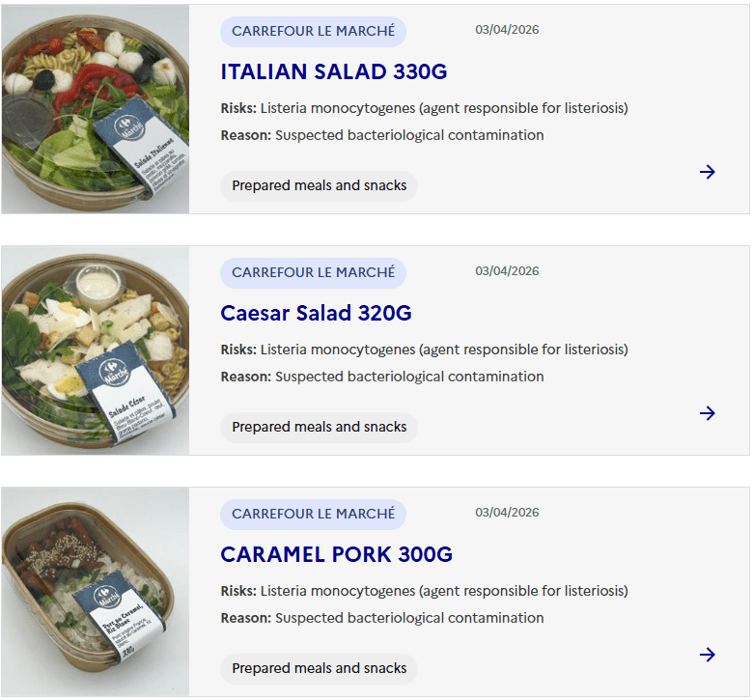753x700 pixels.
Task: Click Prepared meals and snacks tag under Caramel Pork
Action: [x=319, y=668]
